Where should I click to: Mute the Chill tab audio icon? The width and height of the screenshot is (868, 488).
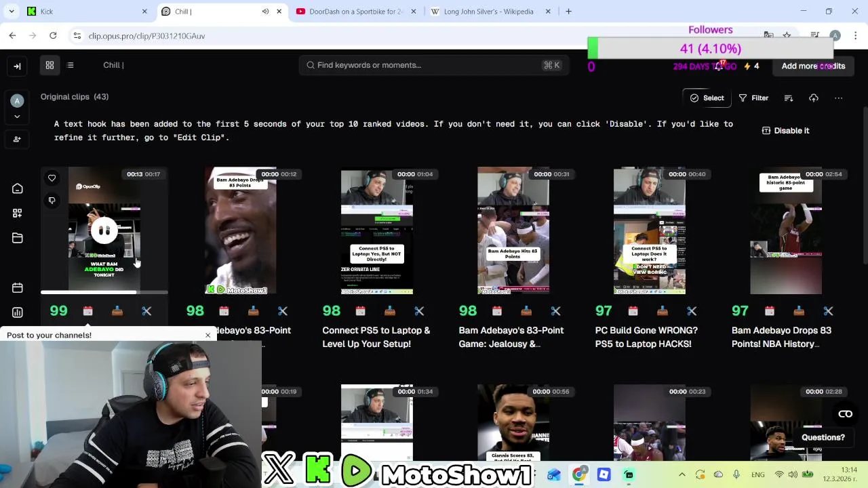265,12
